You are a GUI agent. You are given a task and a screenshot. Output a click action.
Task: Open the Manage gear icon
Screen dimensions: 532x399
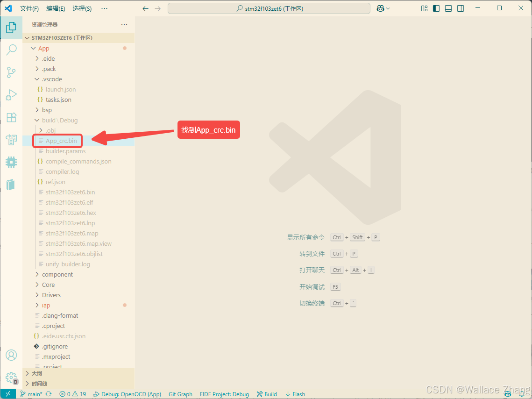(11, 378)
